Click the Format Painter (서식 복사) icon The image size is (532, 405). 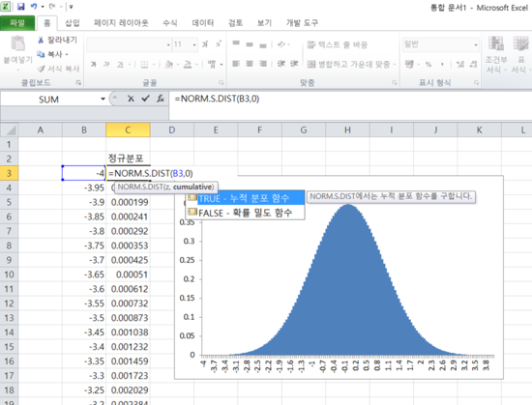tap(41, 69)
